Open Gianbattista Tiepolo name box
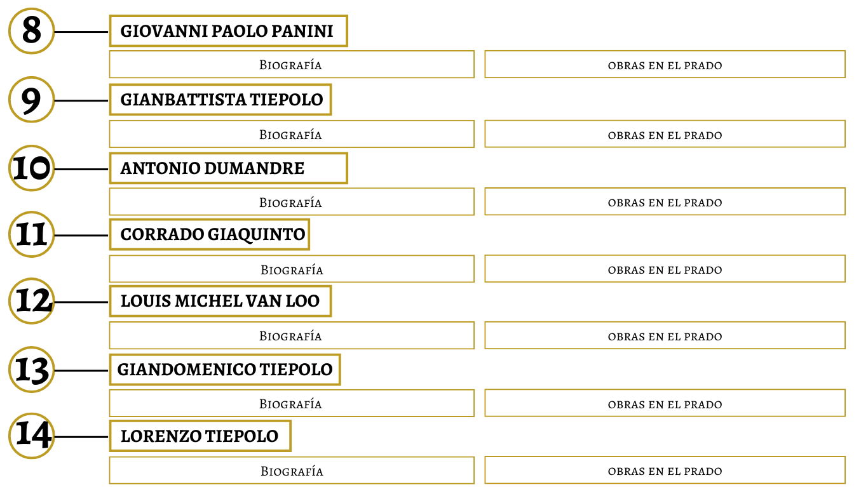The image size is (868, 487). click(220, 100)
